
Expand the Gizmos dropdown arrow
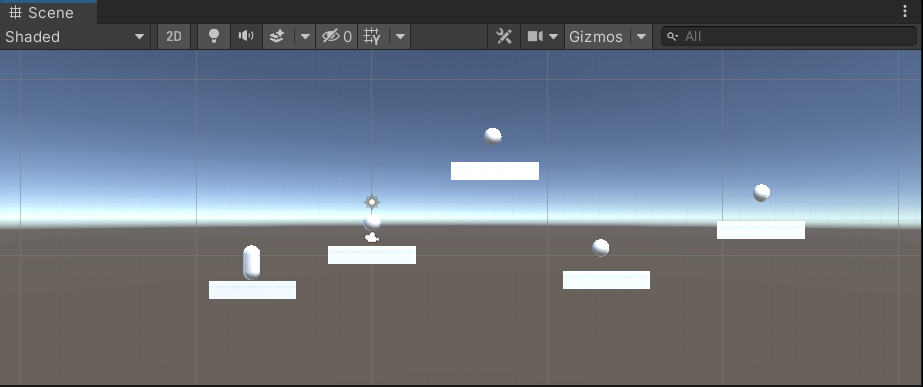point(641,37)
